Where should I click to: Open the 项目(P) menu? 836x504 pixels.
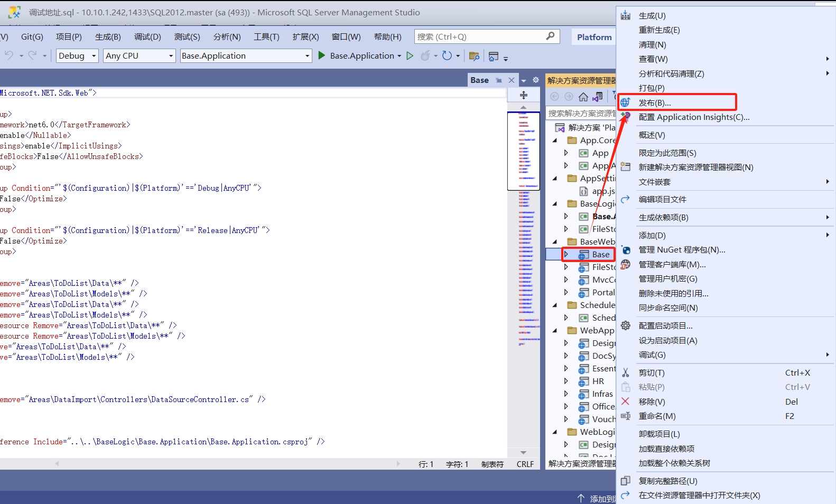[69, 36]
